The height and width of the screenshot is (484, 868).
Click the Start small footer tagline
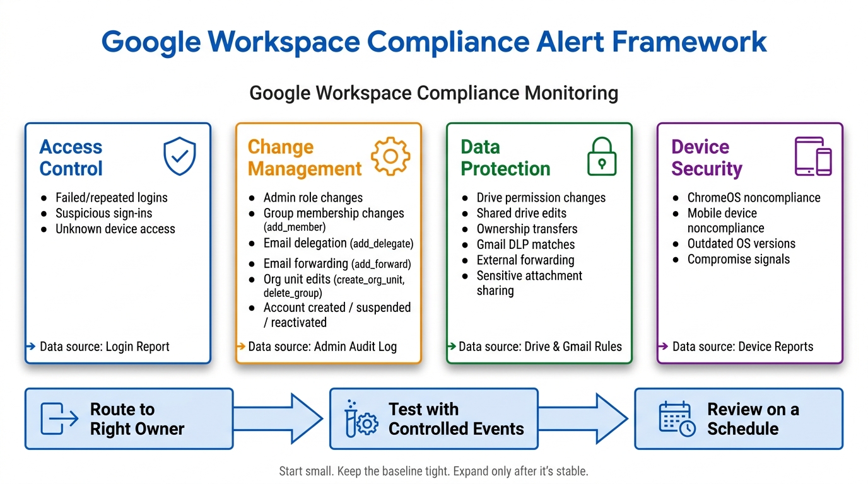[x=434, y=471]
